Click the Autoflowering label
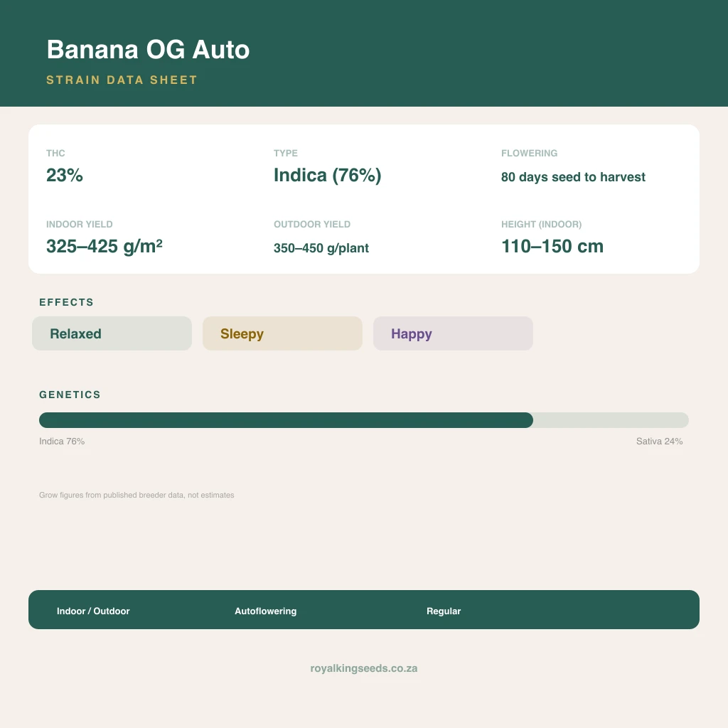This screenshot has height=728, width=728. coord(266,611)
